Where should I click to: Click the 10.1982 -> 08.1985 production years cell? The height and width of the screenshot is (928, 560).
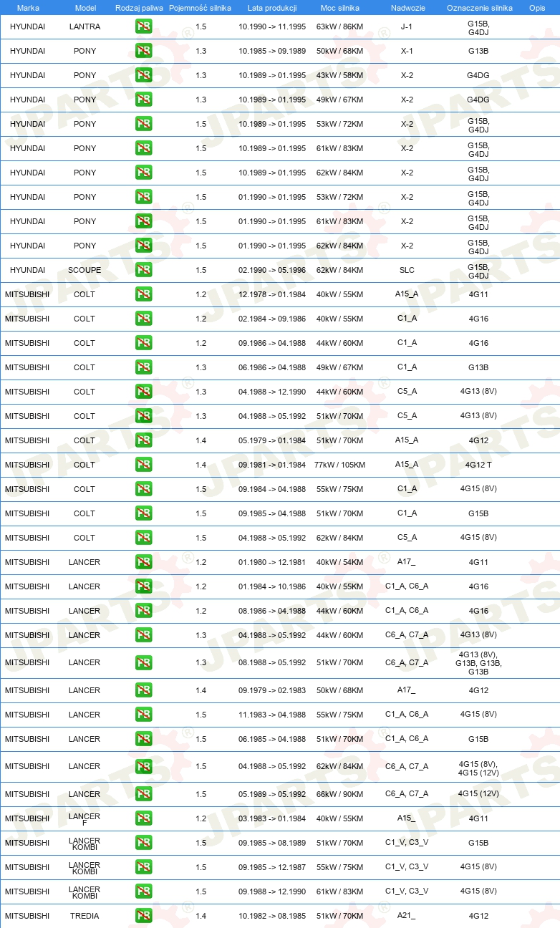click(272, 917)
